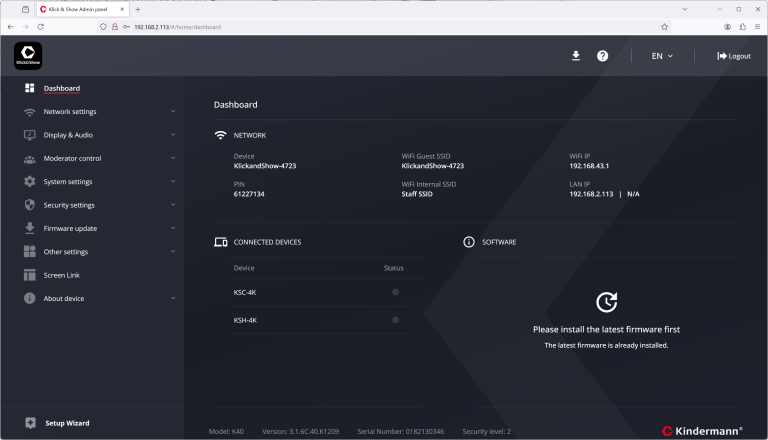Click the KSC-4K status indicator
Image resolution: width=768 pixels, height=440 pixels.
(x=396, y=292)
